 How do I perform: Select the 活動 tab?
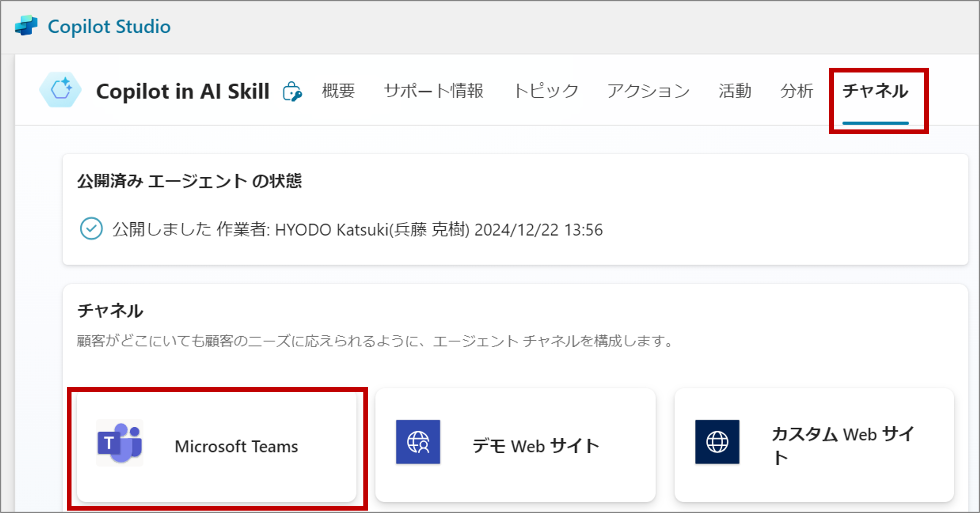point(735,91)
